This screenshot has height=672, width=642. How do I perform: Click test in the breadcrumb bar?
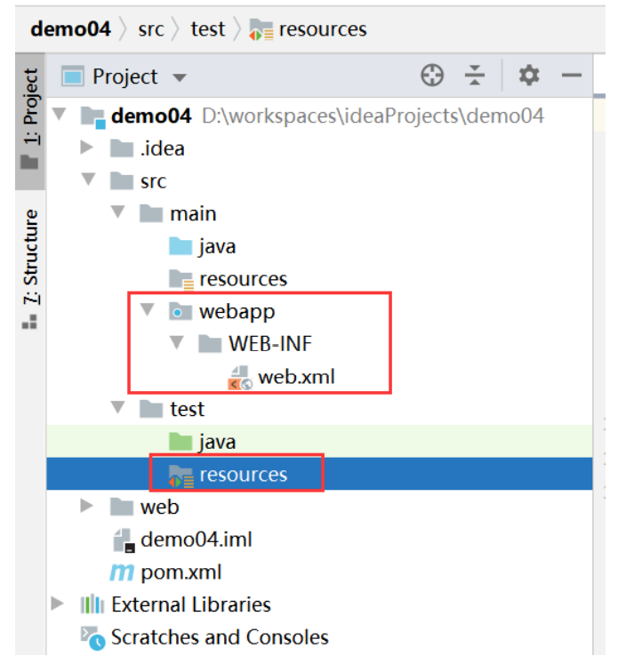[207, 29]
